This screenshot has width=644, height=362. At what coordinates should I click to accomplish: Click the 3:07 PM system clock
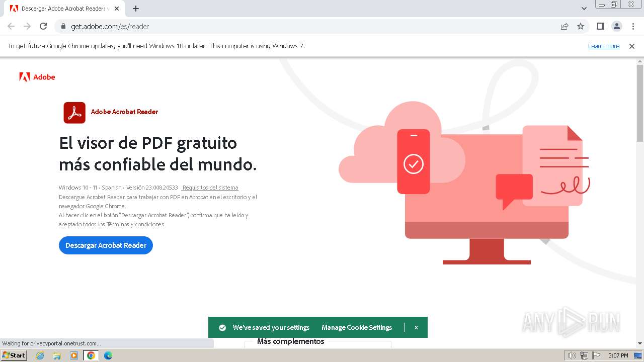(x=618, y=355)
